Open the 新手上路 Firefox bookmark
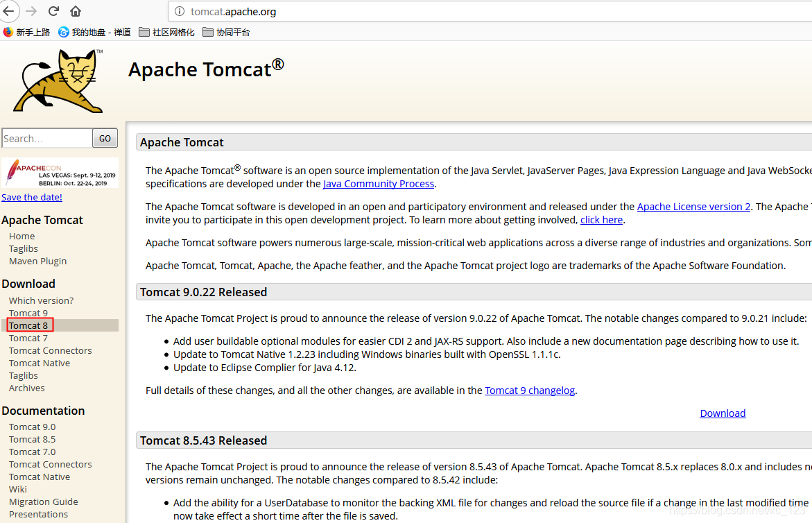 26,32
